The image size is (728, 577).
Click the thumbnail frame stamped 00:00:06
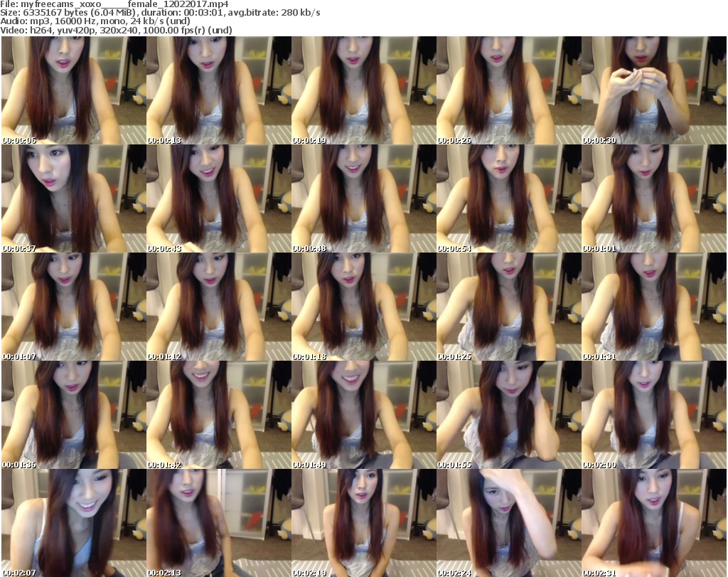74,90
